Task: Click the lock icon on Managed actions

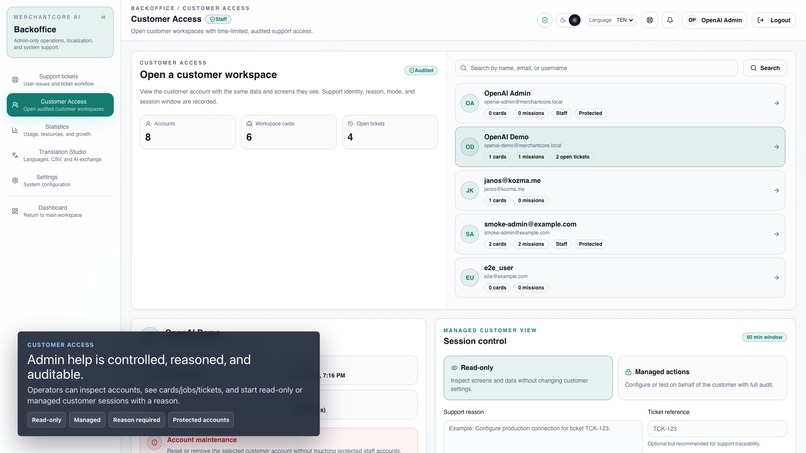Action: tap(628, 372)
